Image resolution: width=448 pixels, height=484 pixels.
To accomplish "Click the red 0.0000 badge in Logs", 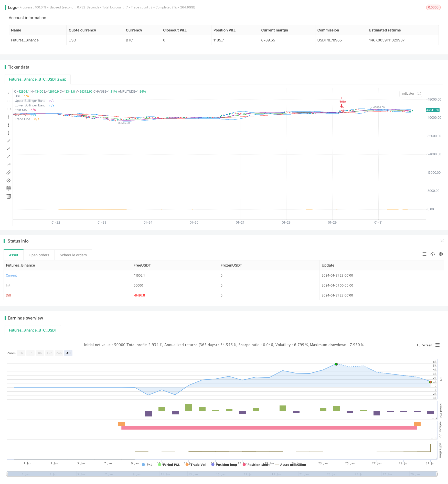I will point(433,7).
